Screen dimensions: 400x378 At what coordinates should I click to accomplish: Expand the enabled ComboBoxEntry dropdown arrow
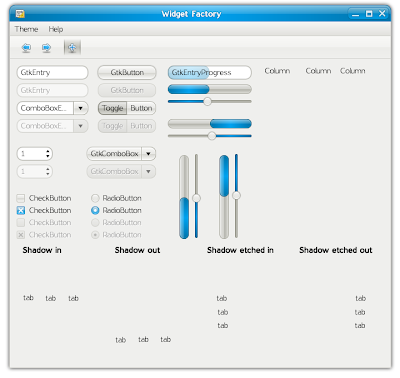(x=81, y=108)
